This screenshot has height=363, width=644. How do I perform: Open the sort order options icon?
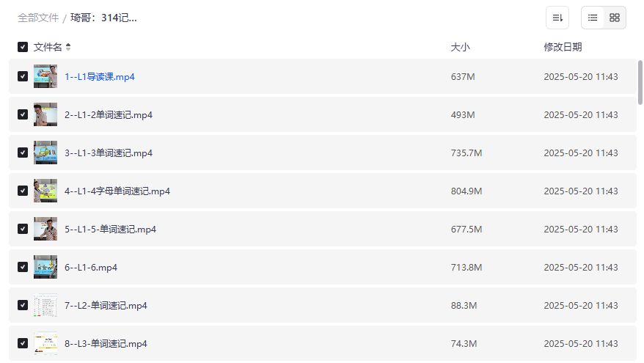557,18
